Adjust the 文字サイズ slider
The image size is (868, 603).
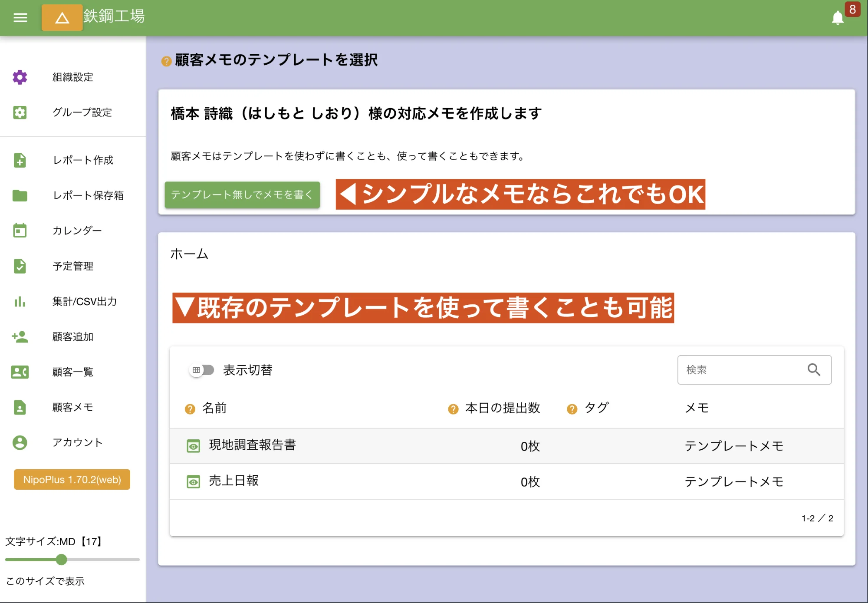click(61, 560)
